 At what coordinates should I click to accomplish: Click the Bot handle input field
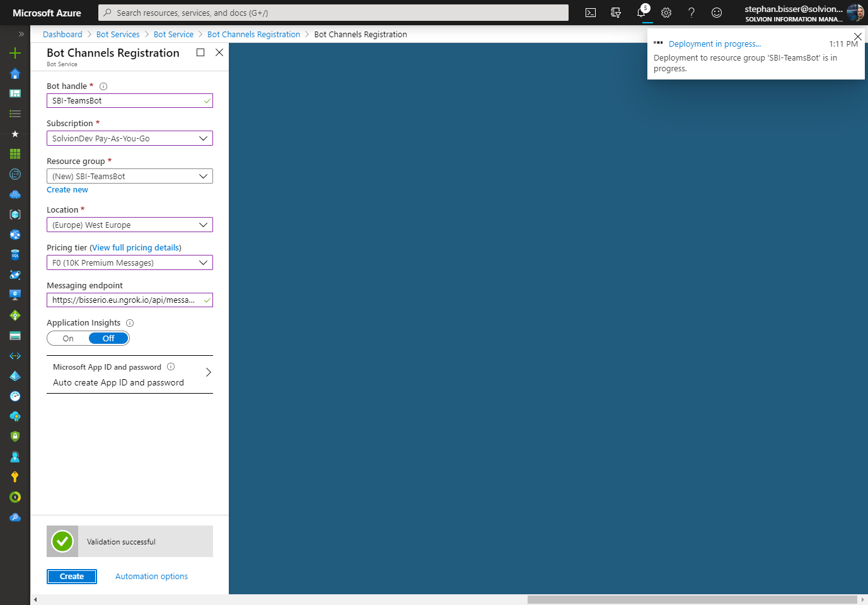point(130,101)
